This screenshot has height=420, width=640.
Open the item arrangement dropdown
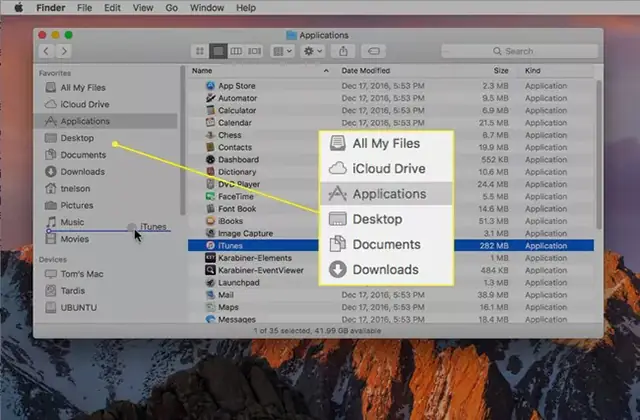[282, 51]
